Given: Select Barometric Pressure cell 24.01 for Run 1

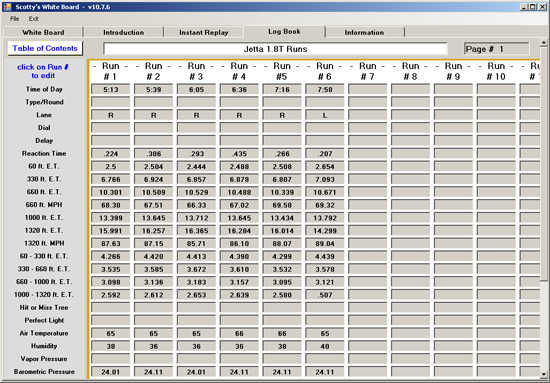Looking at the screenshot, I should pyautogui.click(x=110, y=372).
